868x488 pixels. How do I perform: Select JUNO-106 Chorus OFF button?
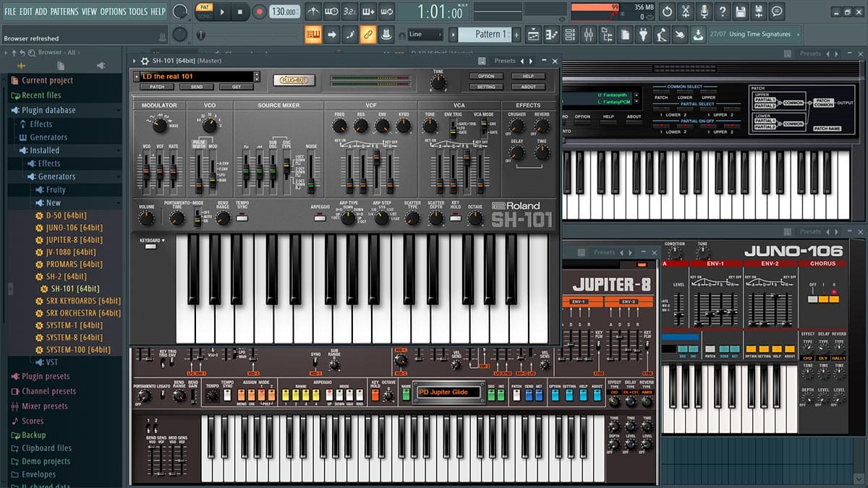tap(814, 299)
